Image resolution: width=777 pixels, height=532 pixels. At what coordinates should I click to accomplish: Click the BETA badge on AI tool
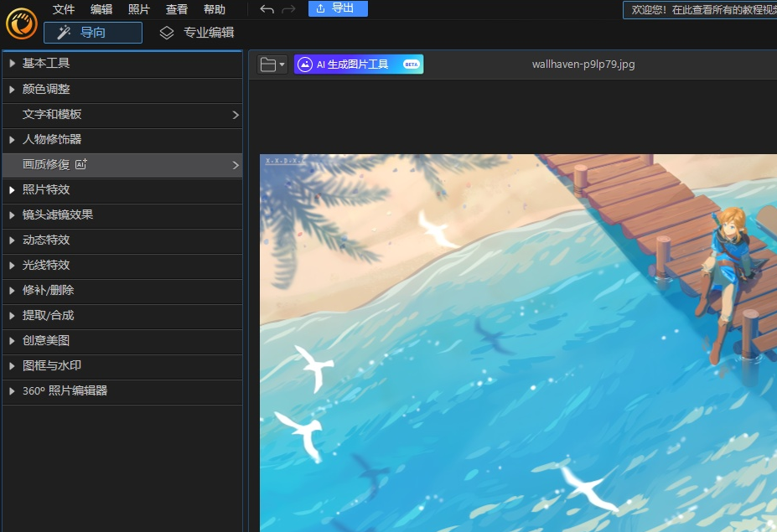pos(411,65)
